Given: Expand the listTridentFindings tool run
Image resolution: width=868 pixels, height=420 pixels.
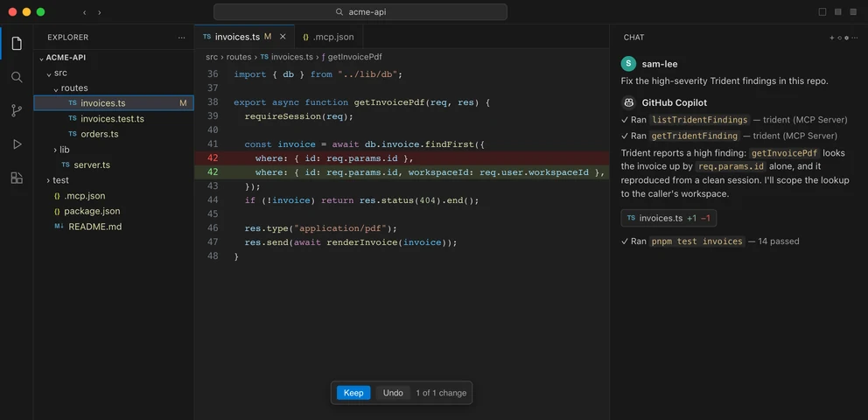Looking at the screenshot, I should point(733,120).
